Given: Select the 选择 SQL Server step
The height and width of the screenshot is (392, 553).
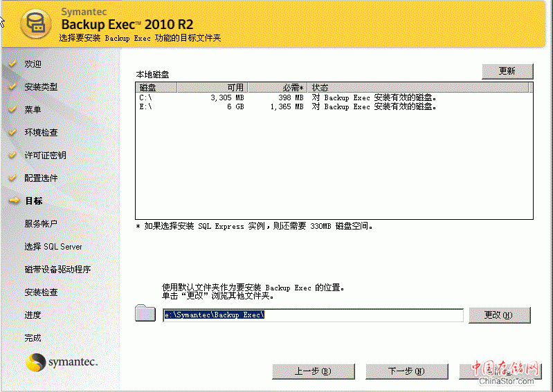Looking at the screenshot, I should point(53,247).
